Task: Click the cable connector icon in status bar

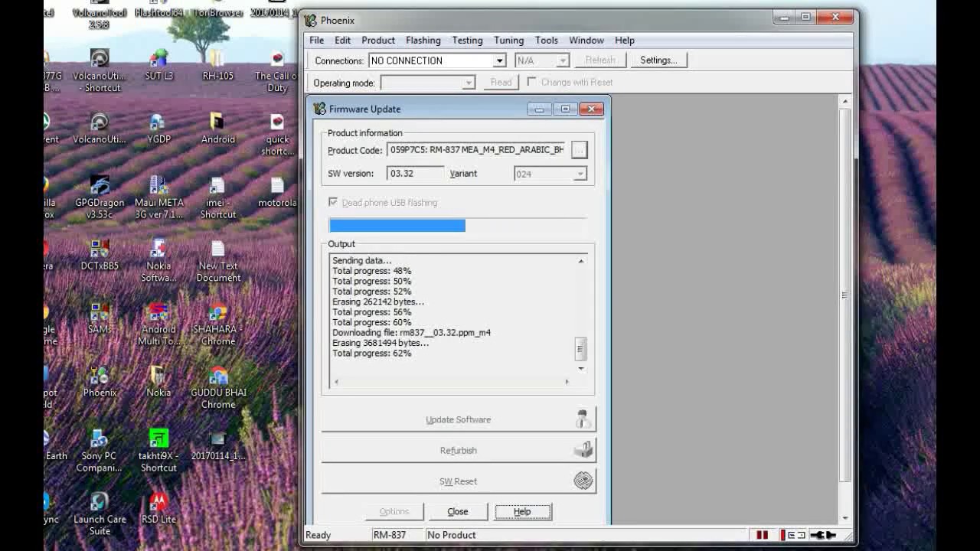Action: tap(824, 535)
